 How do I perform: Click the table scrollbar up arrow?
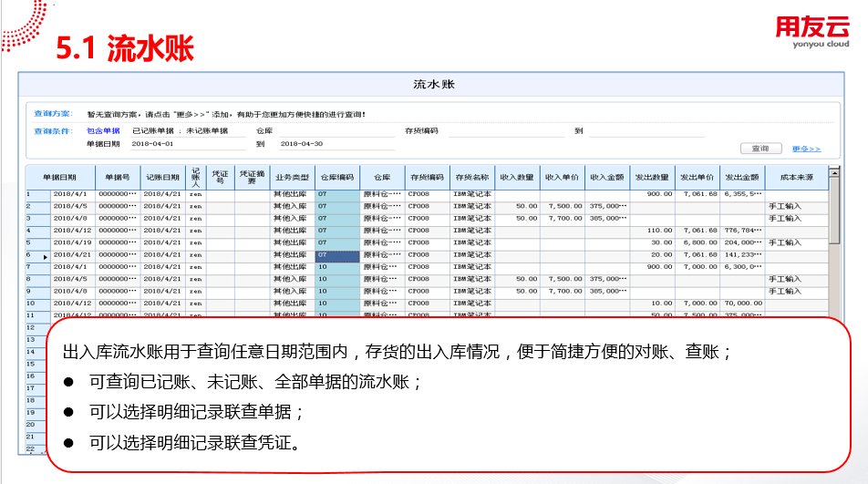coord(833,171)
